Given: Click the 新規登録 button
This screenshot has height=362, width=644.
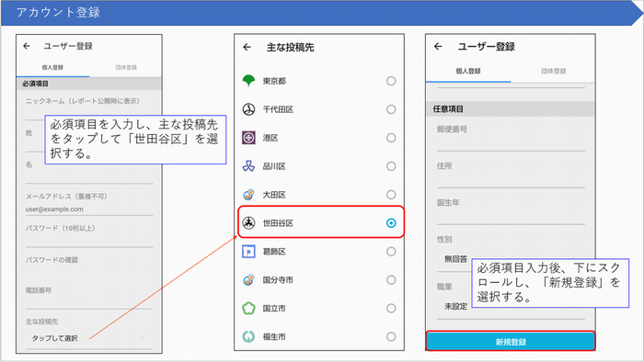Looking at the screenshot, I should pos(511,341).
